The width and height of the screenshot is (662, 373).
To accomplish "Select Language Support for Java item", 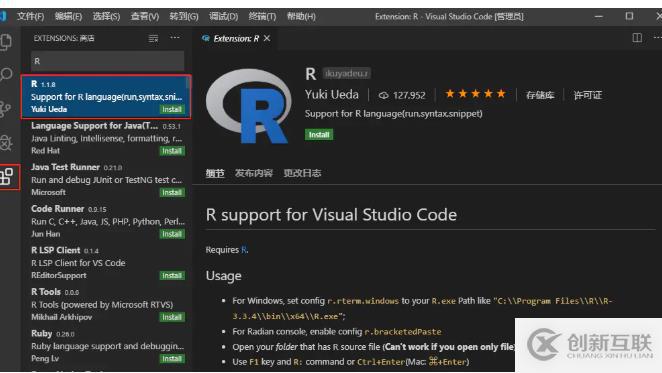I will 106,138.
